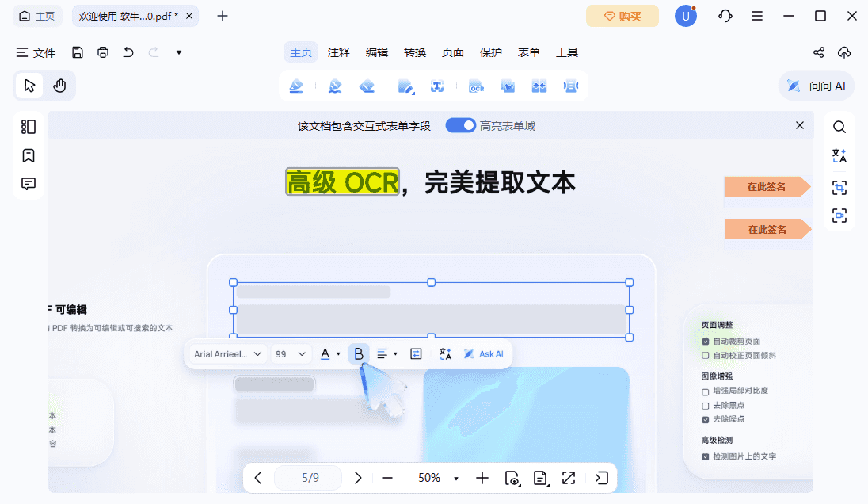Screen dimensions: 868x504
Task: Open the page view mode dropdown with eye icon
Action: click(x=512, y=477)
